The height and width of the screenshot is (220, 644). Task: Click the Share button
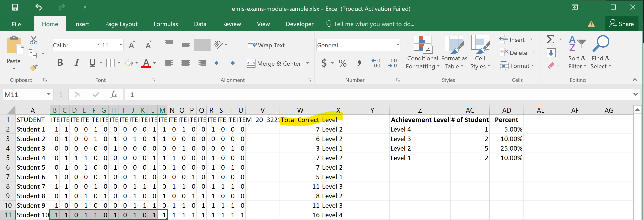(621, 24)
